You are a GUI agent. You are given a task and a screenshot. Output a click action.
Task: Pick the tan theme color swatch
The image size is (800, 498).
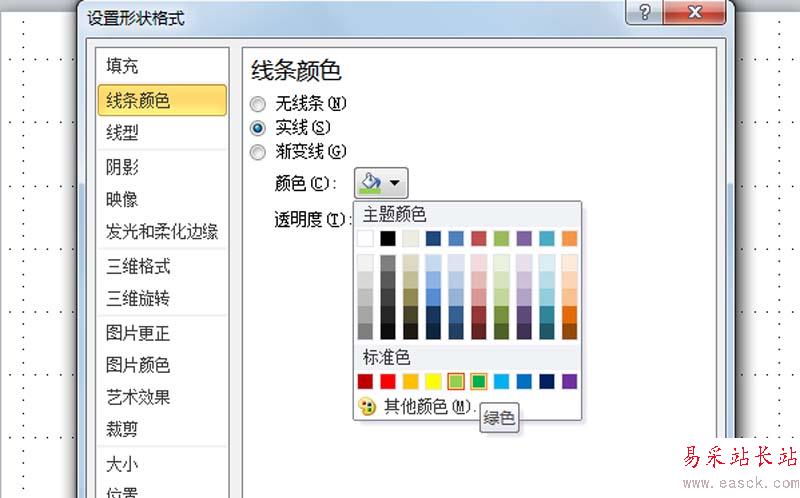click(x=411, y=238)
